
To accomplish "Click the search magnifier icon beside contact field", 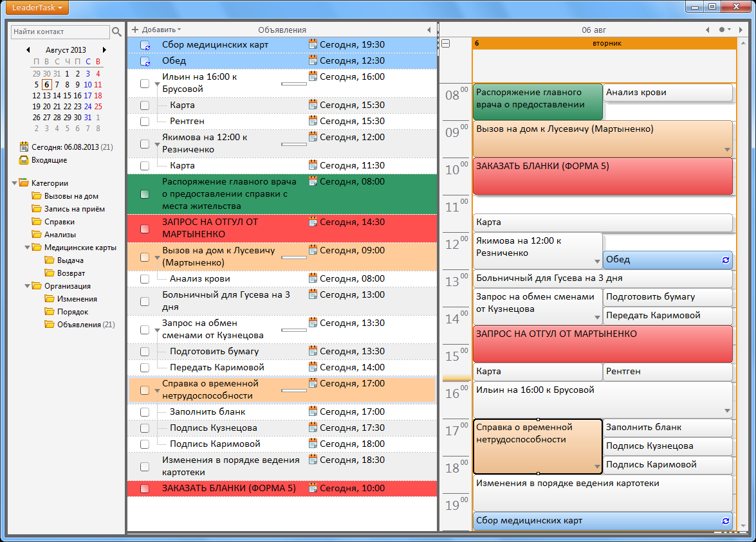I will pyautogui.click(x=116, y=32).
